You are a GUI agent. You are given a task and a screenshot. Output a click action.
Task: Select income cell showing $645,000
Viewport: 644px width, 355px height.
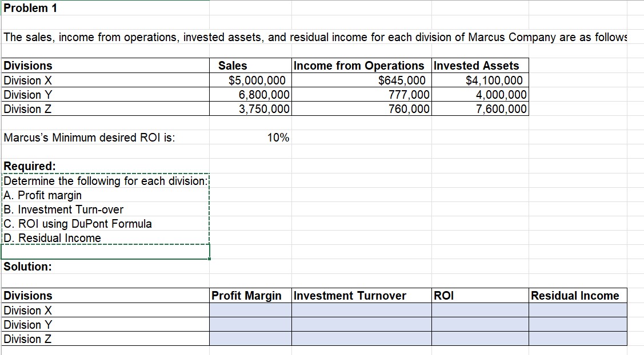pos(362,80)
